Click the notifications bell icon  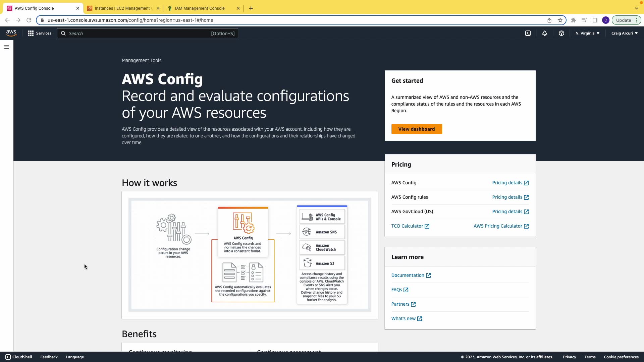pos(545,33)
